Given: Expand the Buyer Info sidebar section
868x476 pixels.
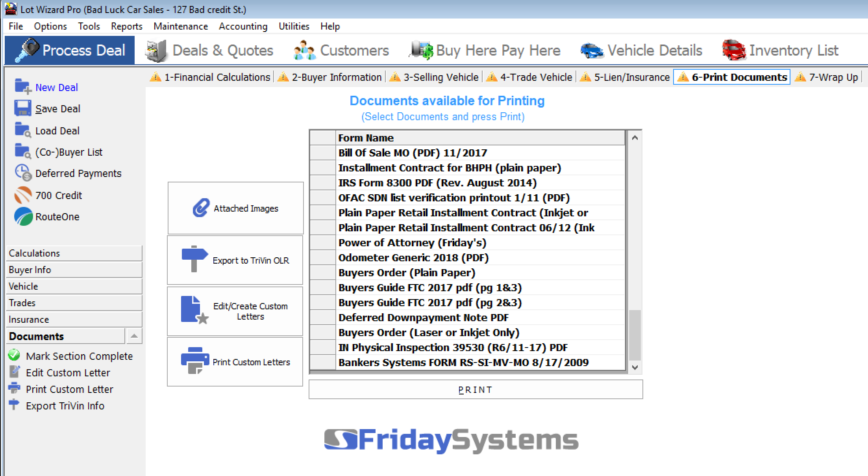Looking at the screenshot, I should (x=74, y=270).
